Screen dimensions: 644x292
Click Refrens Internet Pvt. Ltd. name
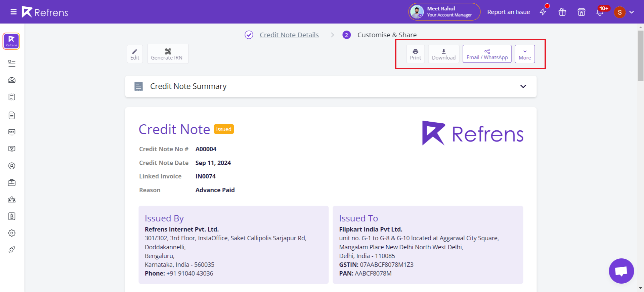[x=182, y=230]
